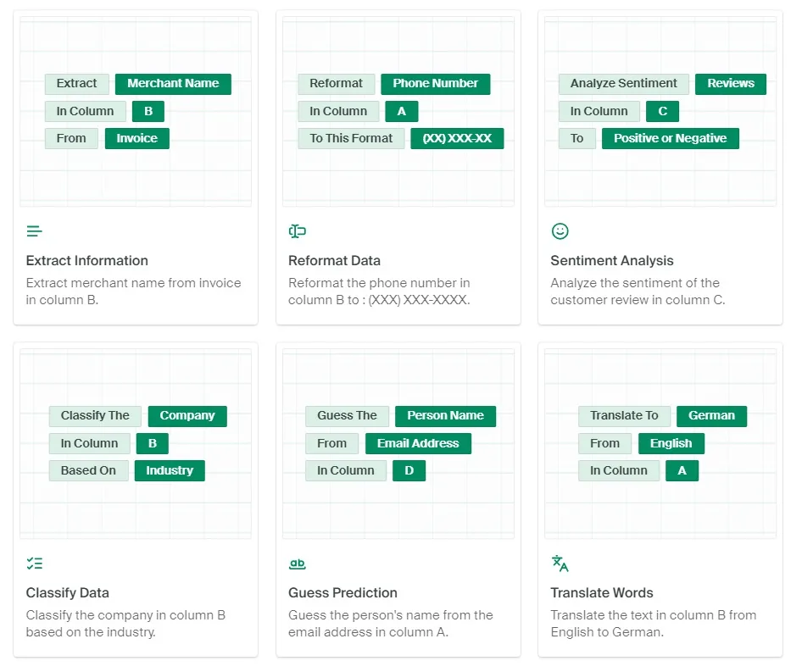
Task: Select the Guess Prediction heading
Action: point(343,592)
